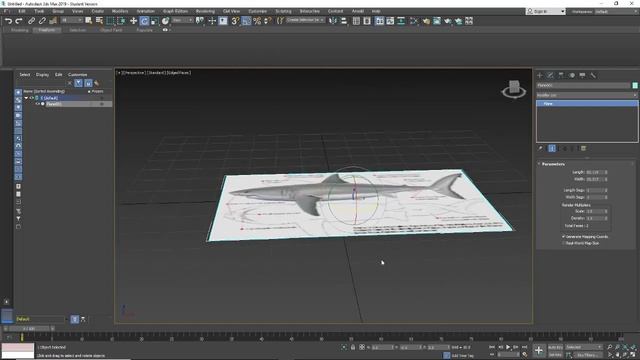
Task: Open the Edit menu
Action: pyautogui.click(x=22, y=11)
